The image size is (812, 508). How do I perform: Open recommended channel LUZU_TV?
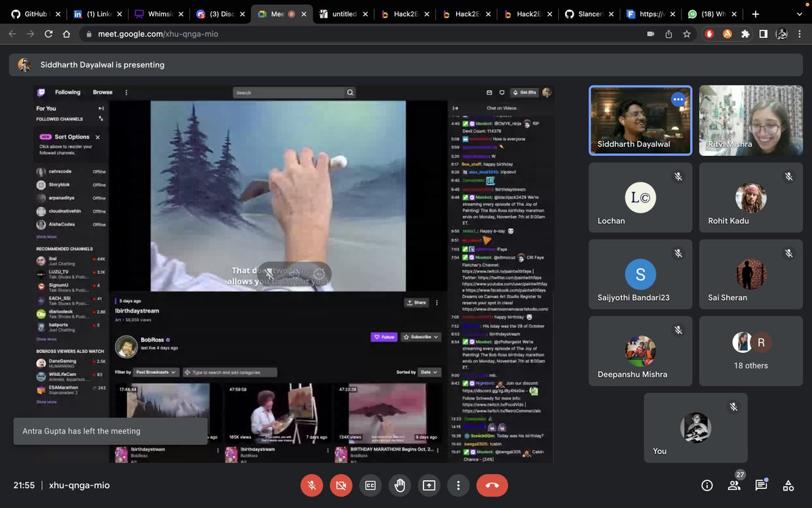click(72, 274)
